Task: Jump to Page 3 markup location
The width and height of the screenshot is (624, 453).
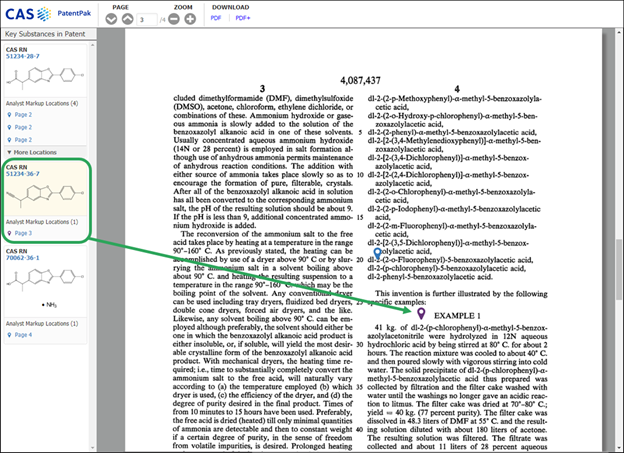Action: (x=23, y=233)
